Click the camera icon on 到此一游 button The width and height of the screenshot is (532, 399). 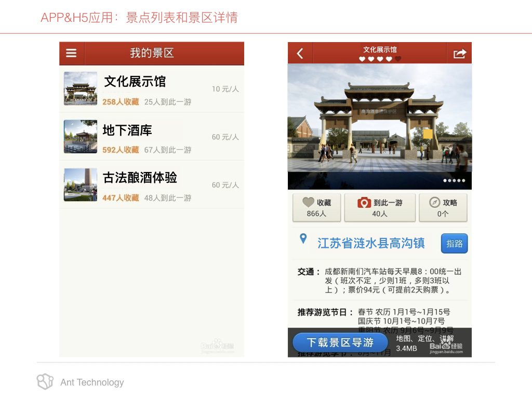pos(364,203)
